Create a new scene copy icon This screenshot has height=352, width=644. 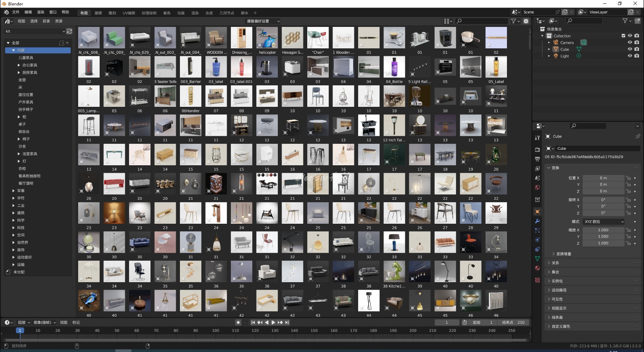[565, 12]
